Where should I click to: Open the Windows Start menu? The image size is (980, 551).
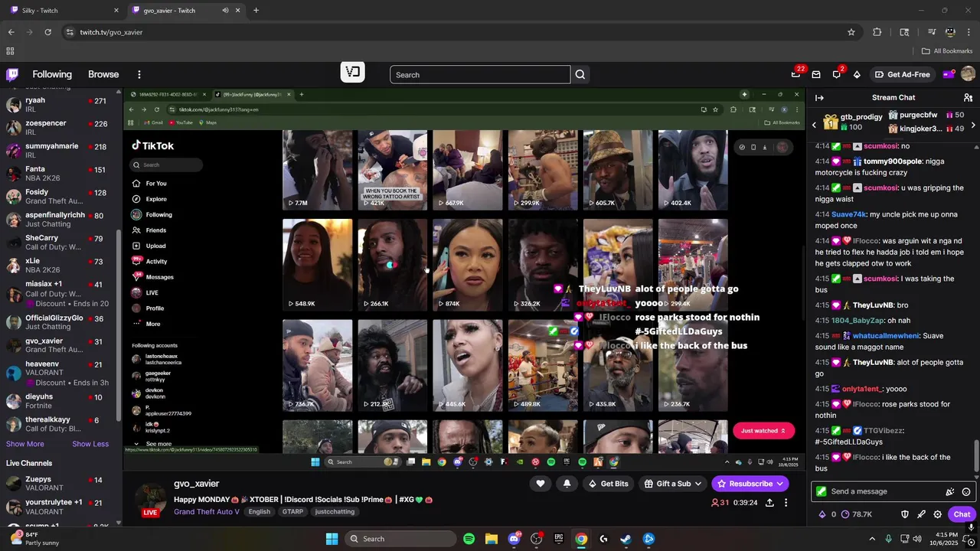[x=332, y=539]
